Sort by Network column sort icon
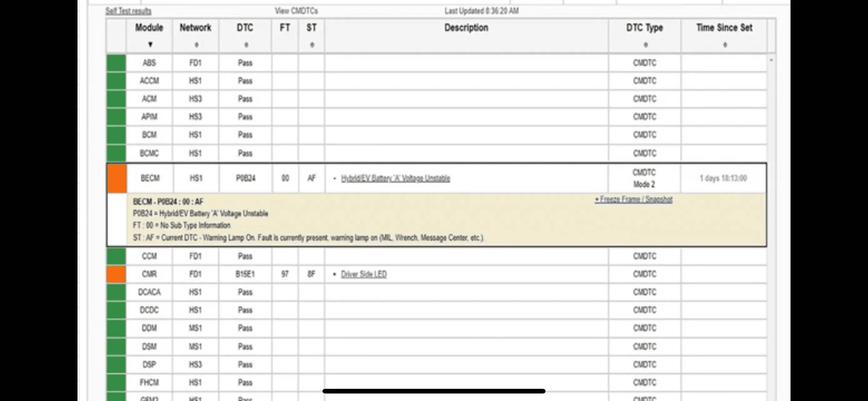 197,45
